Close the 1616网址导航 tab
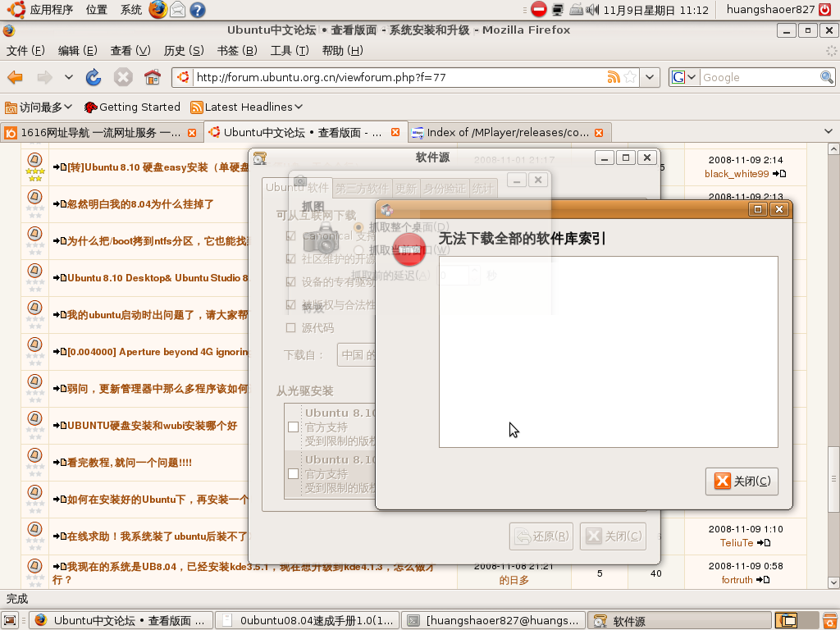Image resolution: width=840 pixels, height=630 pixels. click(192, 133)
